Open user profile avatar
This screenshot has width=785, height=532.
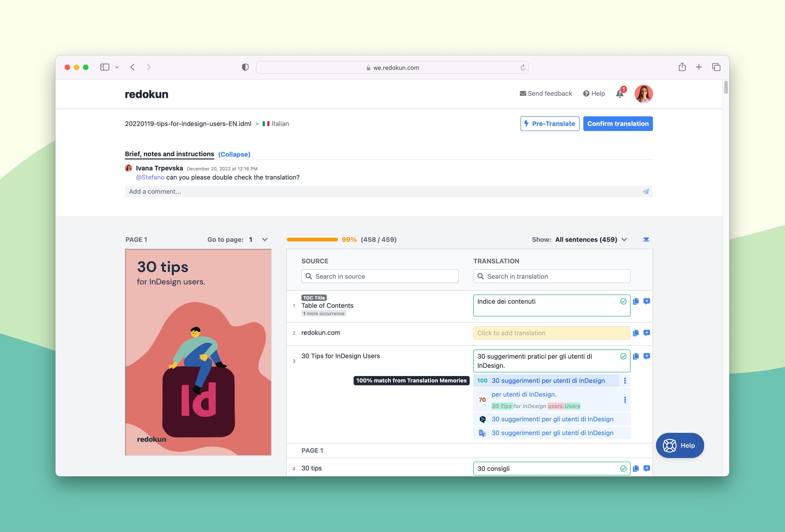[x=643, y=94]
